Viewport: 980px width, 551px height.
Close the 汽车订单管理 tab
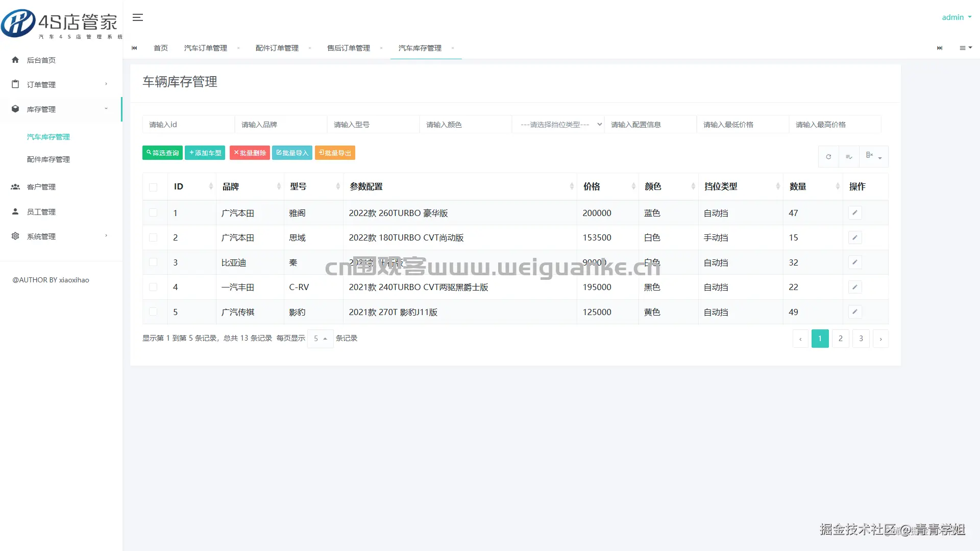click(238, 48)
